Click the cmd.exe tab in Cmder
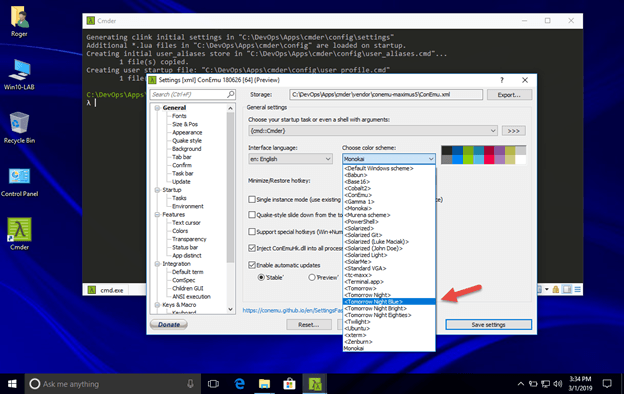The image size is (624, 394). [106, 290]
